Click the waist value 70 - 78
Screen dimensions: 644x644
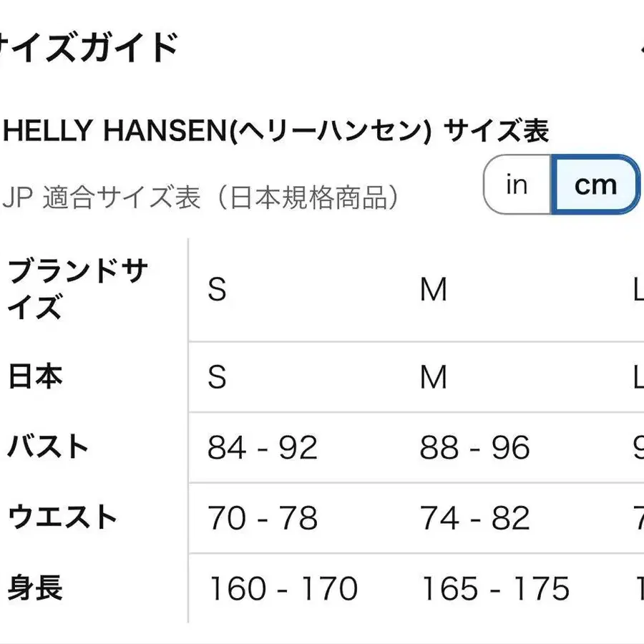point(263,518)
